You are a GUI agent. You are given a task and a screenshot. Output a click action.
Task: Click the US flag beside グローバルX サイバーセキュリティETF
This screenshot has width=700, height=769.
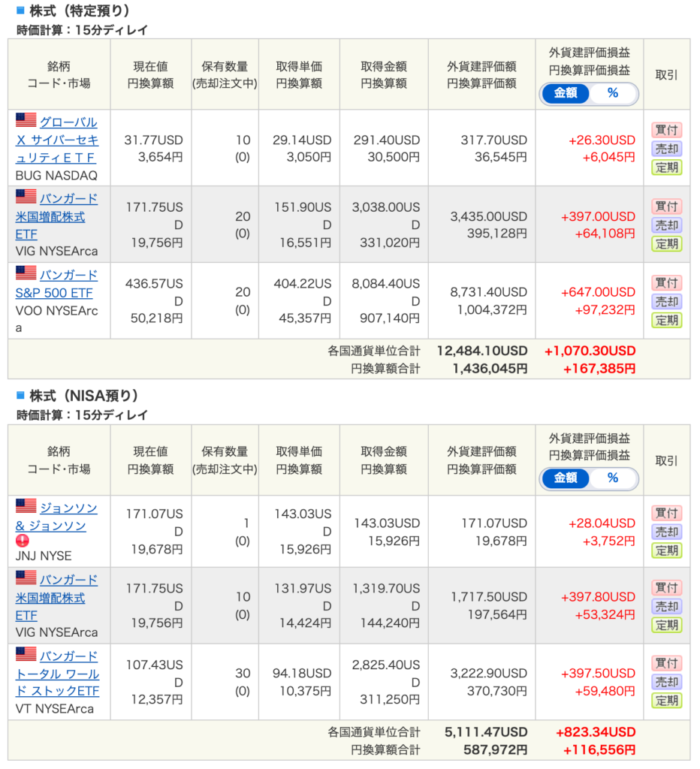26,121
